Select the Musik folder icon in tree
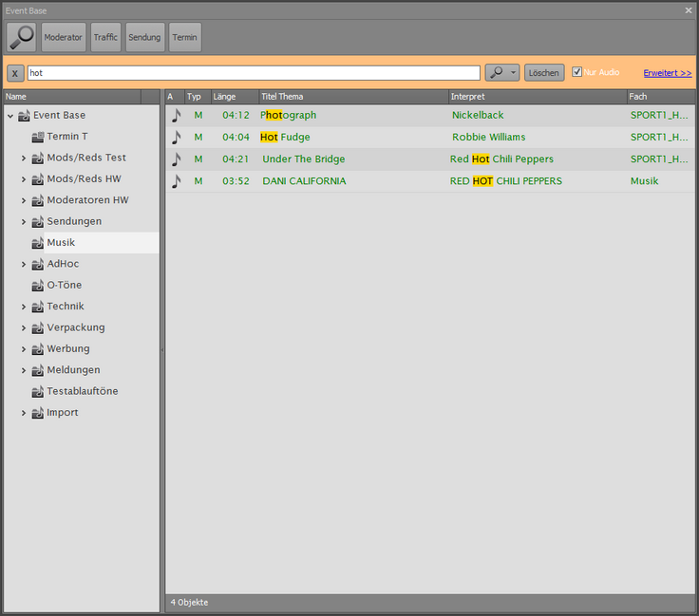 [x=38, y=243]
